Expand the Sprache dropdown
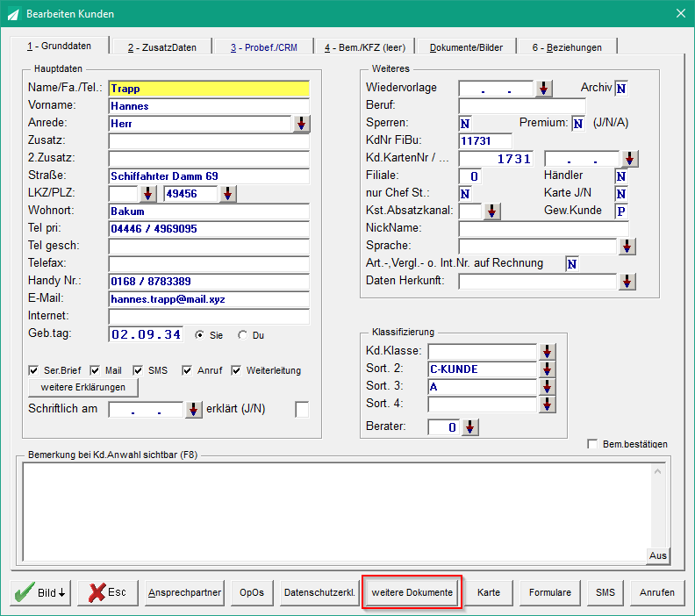695x616 pixels. (x=627, y=247)
